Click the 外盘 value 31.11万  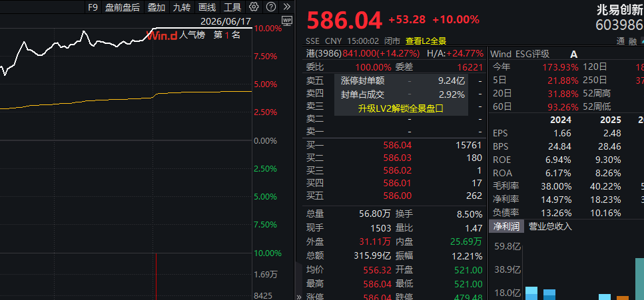(x=376, y=241)
